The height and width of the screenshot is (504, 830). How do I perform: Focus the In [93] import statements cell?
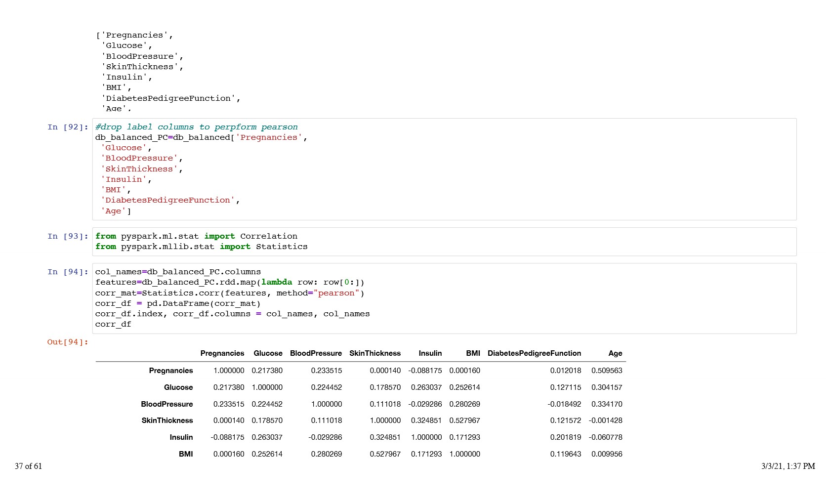tap(444, 242)
